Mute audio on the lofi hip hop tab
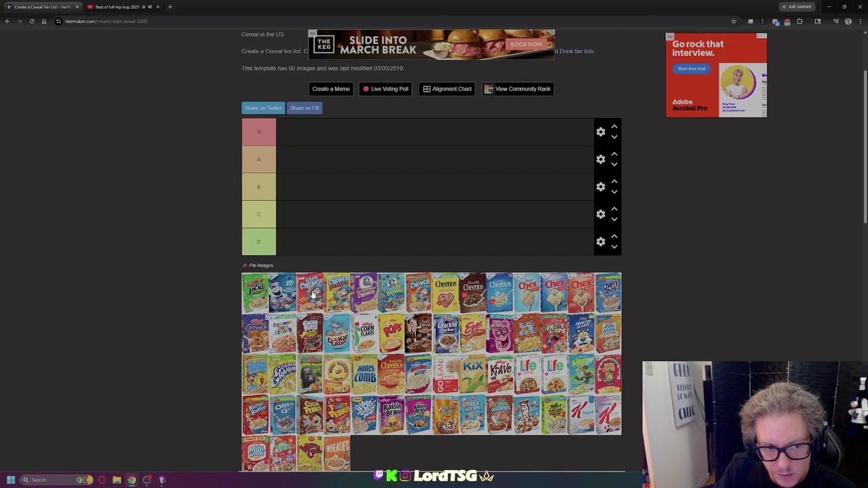The width and height of the screenshot is (868, 488). click(x=150, y=7)
